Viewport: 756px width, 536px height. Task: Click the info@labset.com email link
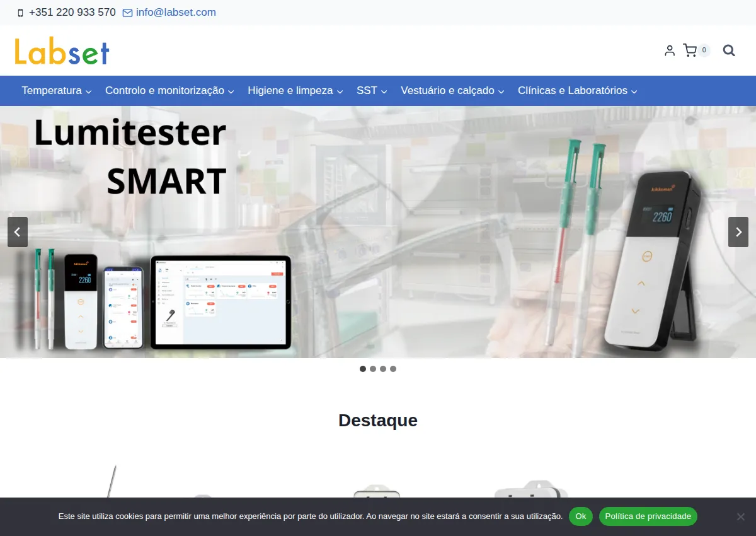[176, 13]
